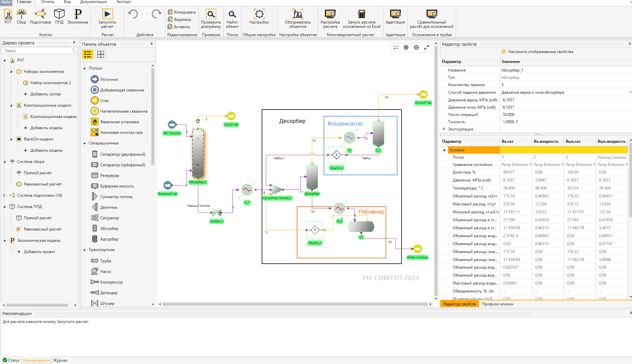Screen dimensions: 632x364
Task: Select Аминовая очистка газа object
Action: tap(117, 132)
